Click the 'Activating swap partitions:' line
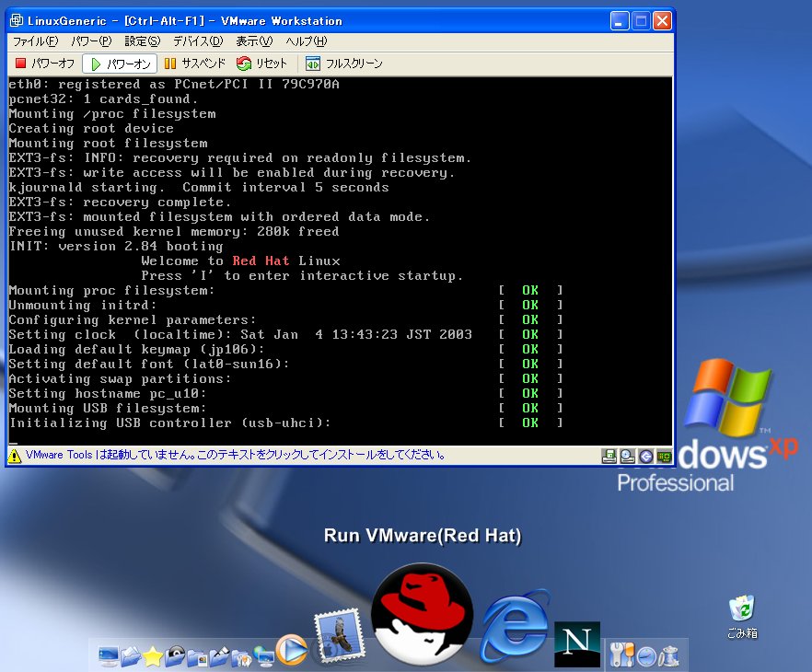The image size is (812, 672). tap(120, 379)
